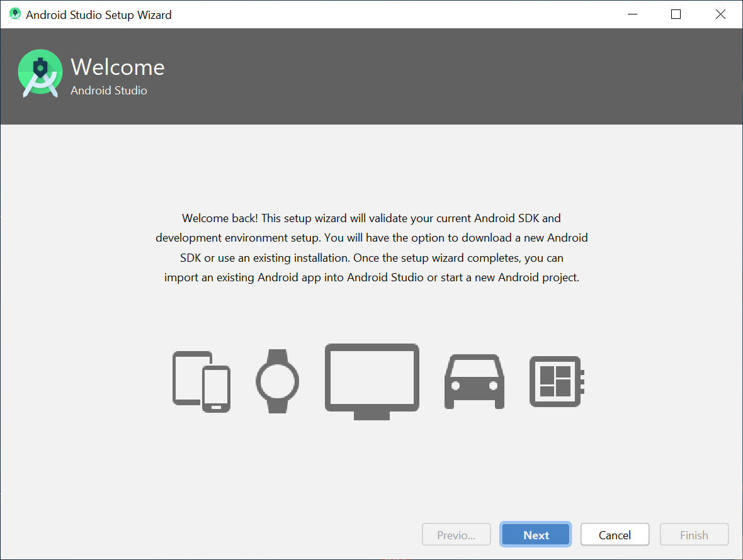
Task: Click the Android icon in the title bar
Action: click(x=14, y=14)
